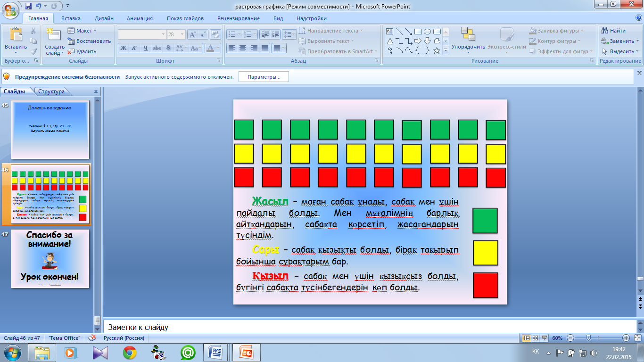Viewport: 644px width, 362px height.
Task: Choose the right arrow shape
Action: coord(418,41)
